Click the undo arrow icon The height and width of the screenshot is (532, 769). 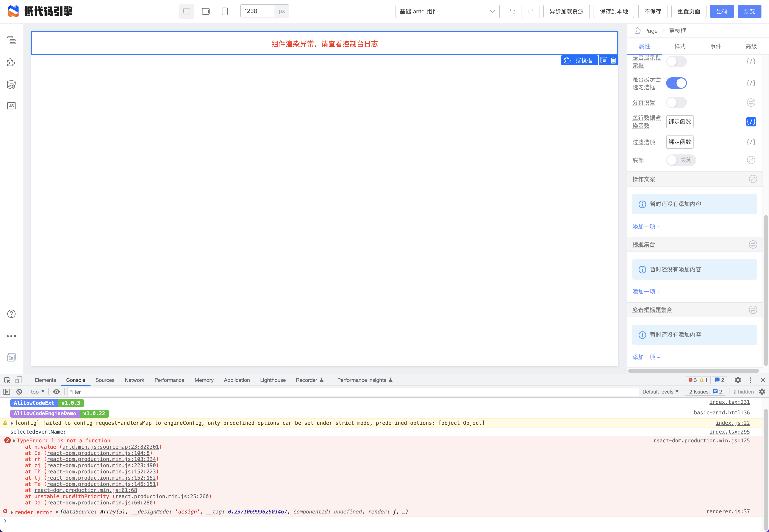pyautogui.click(x=512, y=11)
